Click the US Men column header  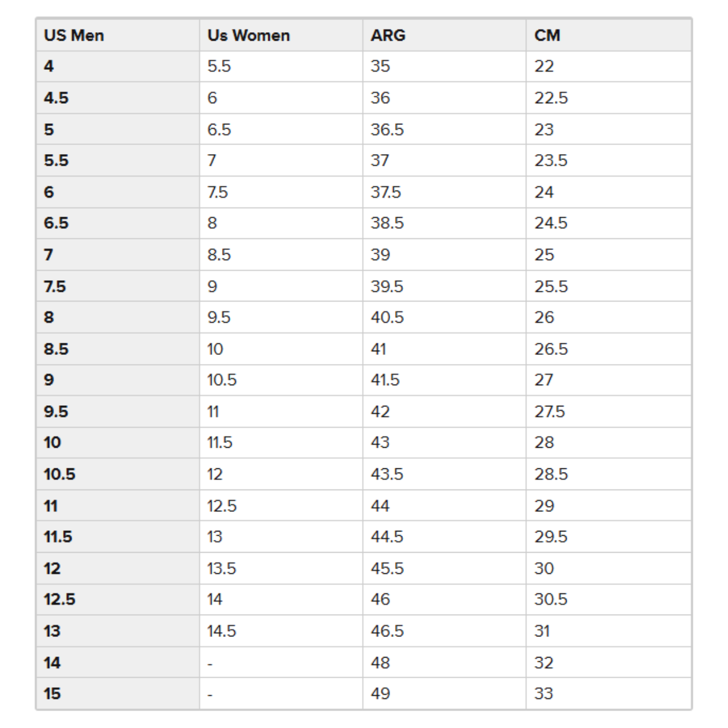[118, 35]
